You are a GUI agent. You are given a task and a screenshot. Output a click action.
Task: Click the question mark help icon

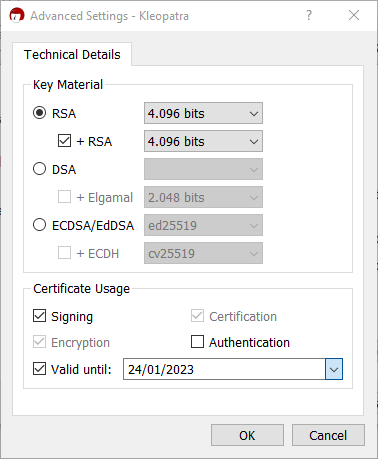click(x=309, y=15)
